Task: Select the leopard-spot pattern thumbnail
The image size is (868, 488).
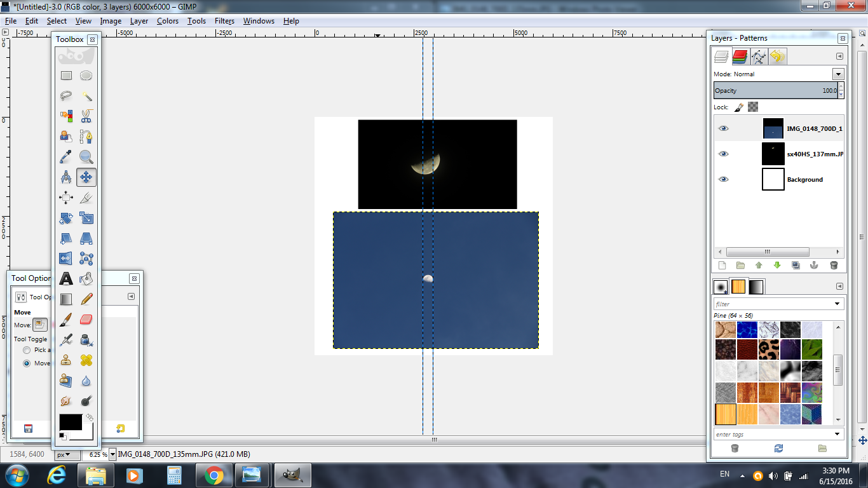Action: click(x=769, y=349)
